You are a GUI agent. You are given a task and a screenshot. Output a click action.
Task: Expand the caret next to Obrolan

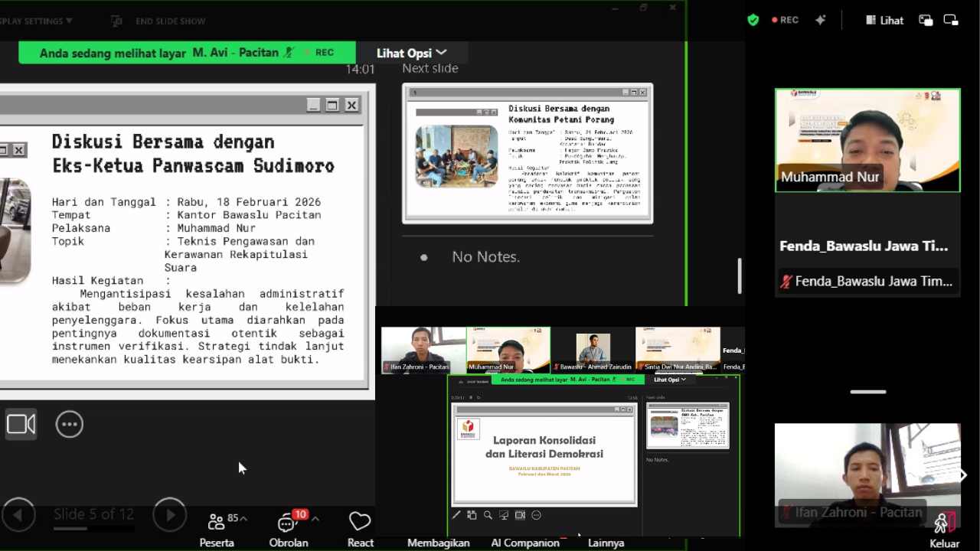315,519
